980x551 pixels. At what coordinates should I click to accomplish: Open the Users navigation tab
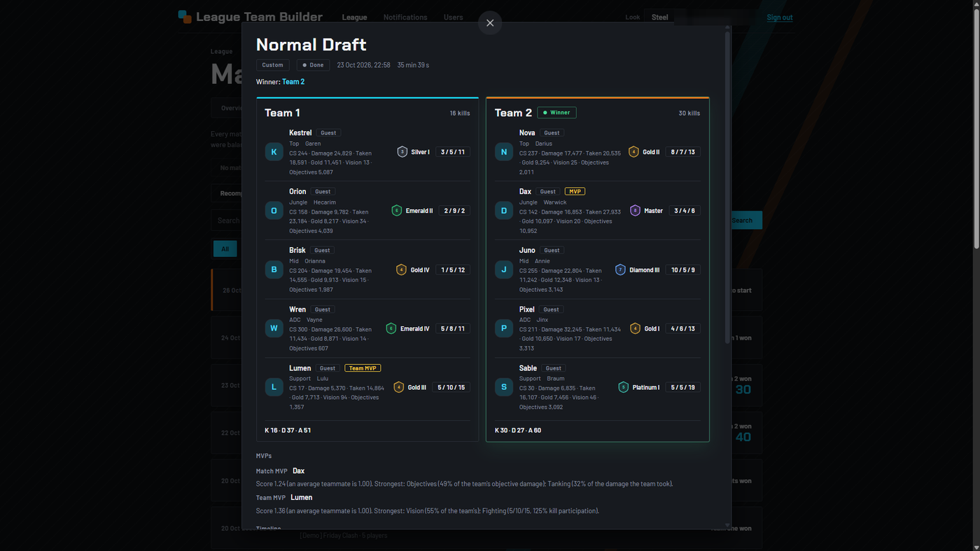(453, 18)
